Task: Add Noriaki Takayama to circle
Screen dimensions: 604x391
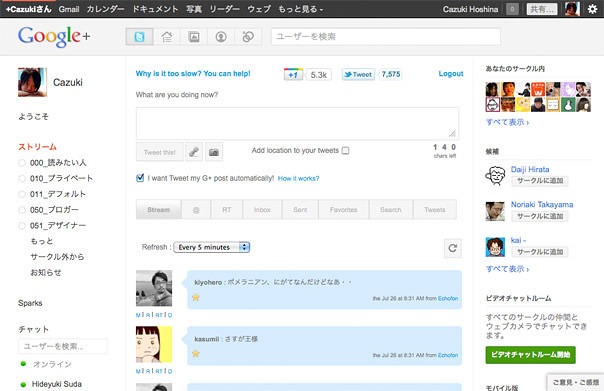Action: click(539, 216)
